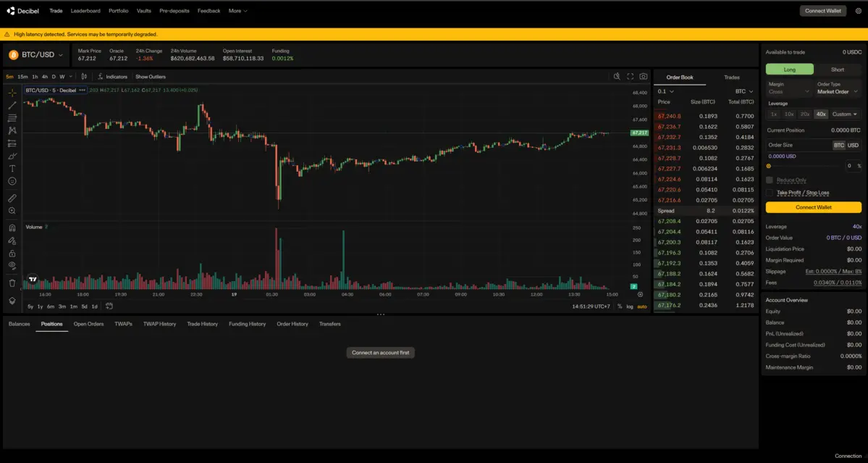Take a chart snapshot with camera icon

pyautogui.click(x=643, y=76)
